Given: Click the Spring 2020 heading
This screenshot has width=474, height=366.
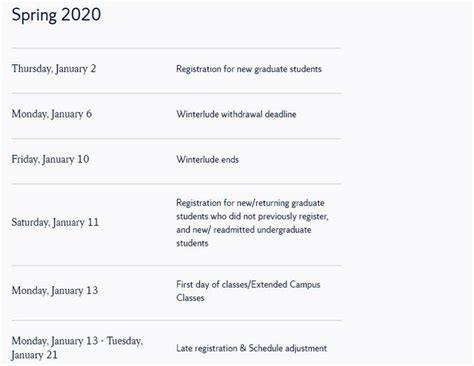Looking at the screenshot, I should coord(56,15).
